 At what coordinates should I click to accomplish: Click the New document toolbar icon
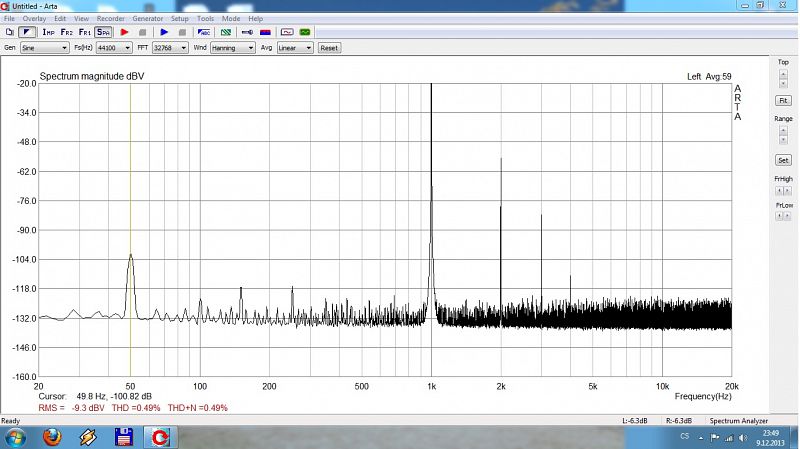[x=10, y=32]
